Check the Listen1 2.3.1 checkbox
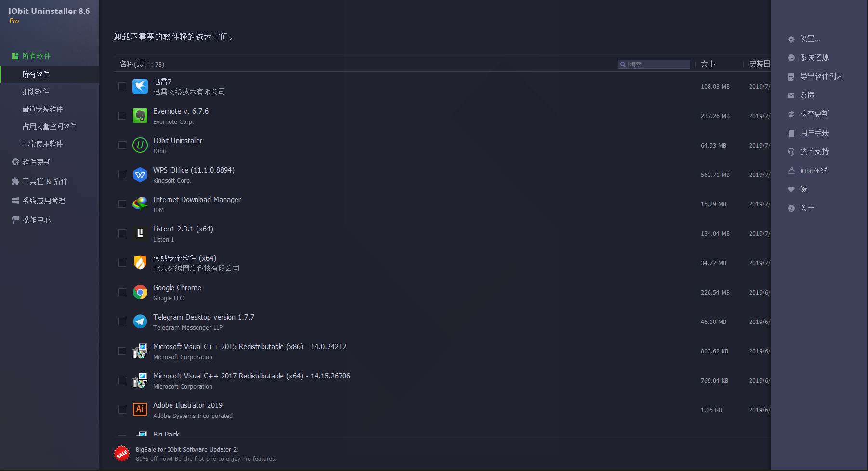This screenshot has height=471, width=868. [x=122, y=233]
